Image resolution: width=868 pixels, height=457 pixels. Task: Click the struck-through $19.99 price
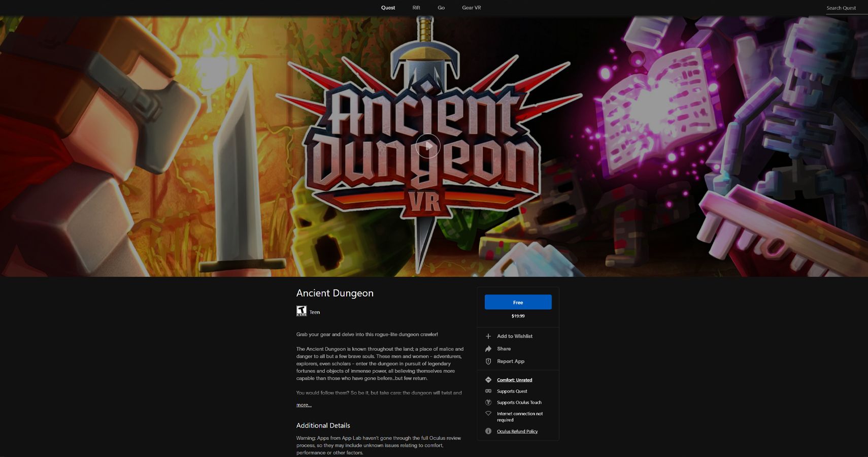pos(518,316)
